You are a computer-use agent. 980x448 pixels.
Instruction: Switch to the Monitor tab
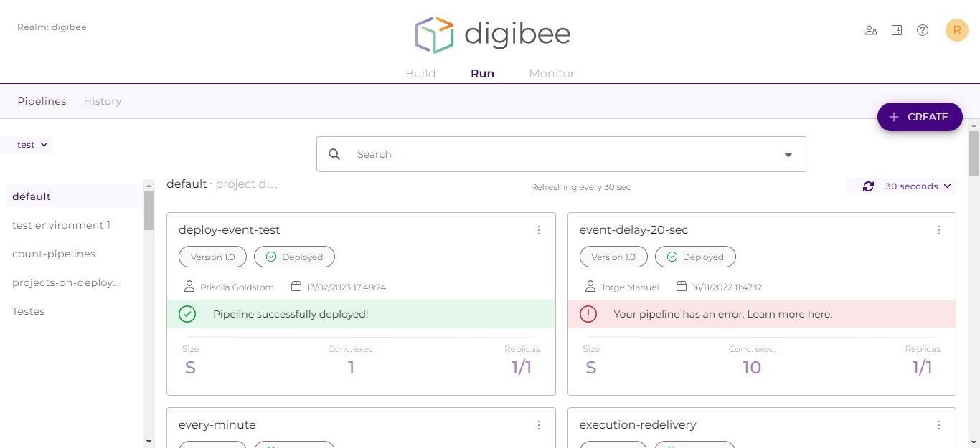pos(551,73)
